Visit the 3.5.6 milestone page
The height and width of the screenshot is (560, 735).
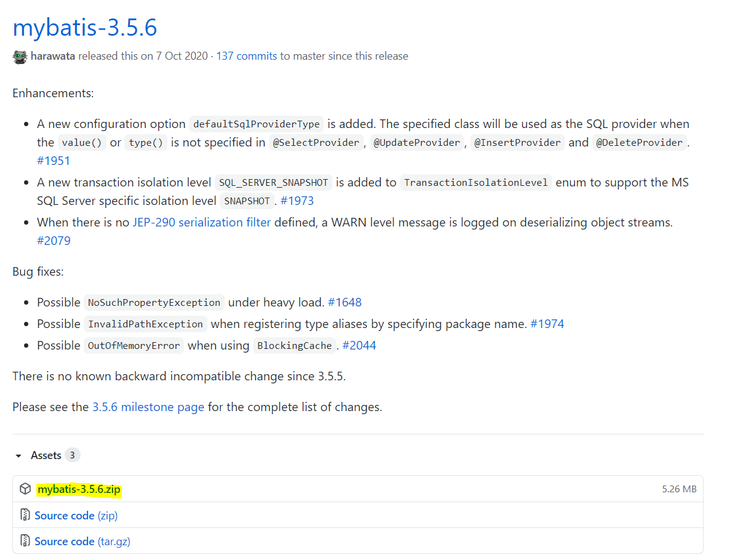pyautogui.click(x=148, y=407)
